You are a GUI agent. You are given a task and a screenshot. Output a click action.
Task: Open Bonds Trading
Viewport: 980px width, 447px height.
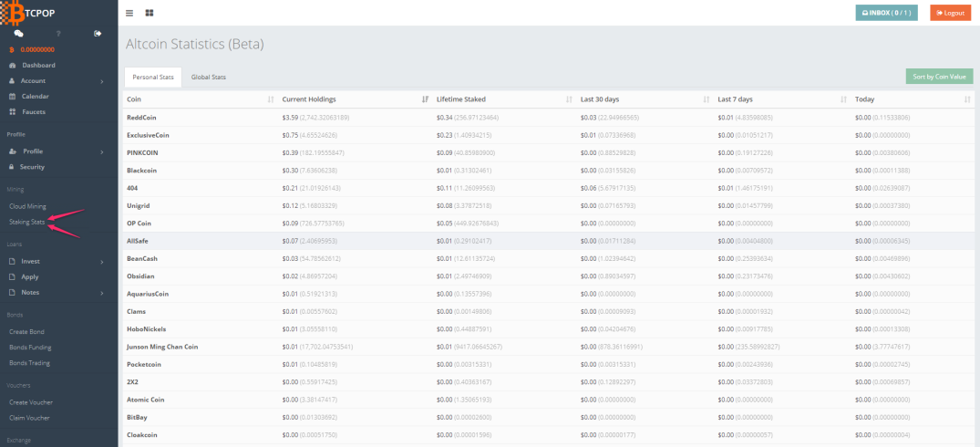pyautogui.click(x=29, y=362)
